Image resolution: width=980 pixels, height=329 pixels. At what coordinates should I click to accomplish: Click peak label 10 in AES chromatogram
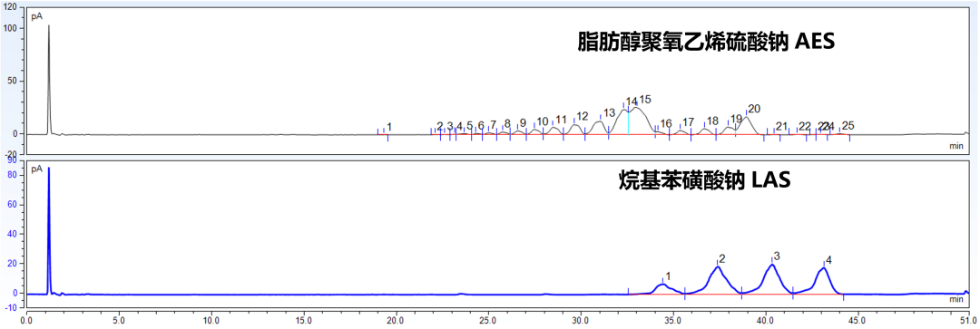tap(543, 121)
